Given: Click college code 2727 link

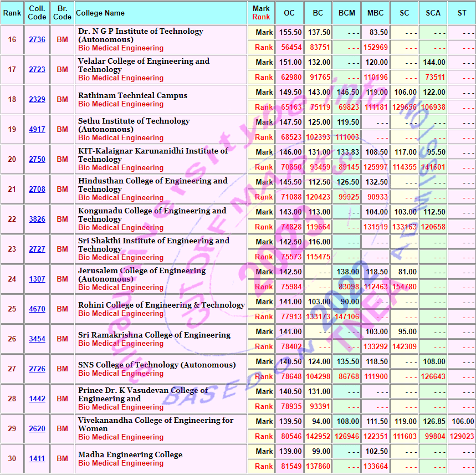Looking at the screenshot, I should [37, 249].
